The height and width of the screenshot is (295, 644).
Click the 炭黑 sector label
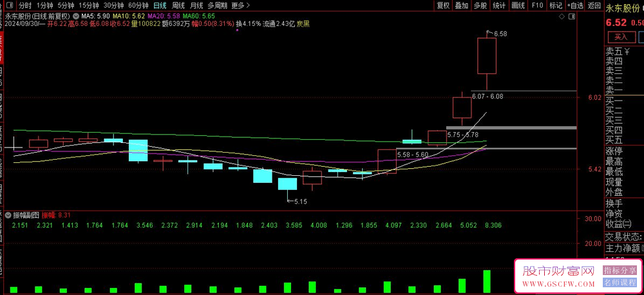click(303, 24)
